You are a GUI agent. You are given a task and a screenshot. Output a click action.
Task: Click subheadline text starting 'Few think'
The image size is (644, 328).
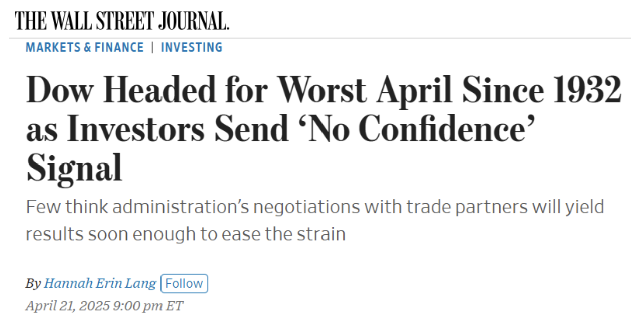pos(314,220)
